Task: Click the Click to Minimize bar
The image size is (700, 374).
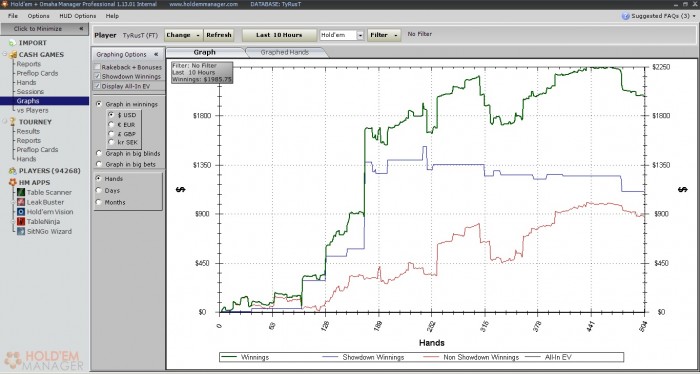Action: tap(45, 29)
